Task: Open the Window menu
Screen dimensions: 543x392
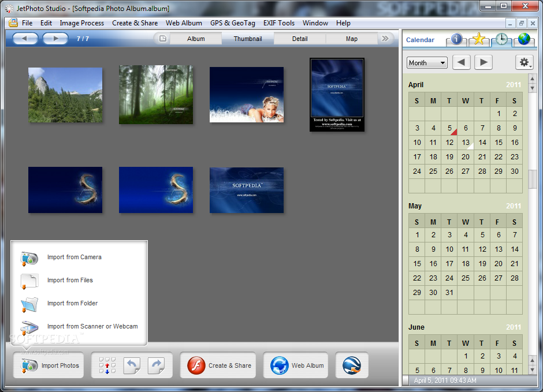Action: coord(315,23)
